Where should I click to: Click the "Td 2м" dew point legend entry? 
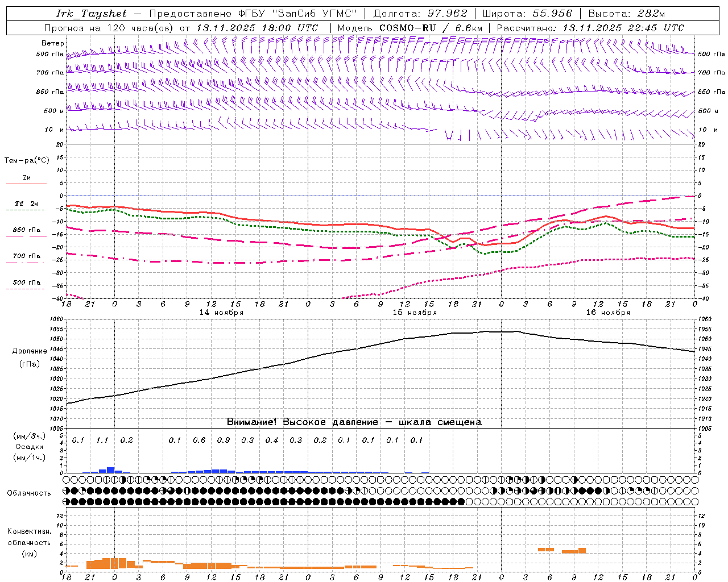tap(27, 204)
